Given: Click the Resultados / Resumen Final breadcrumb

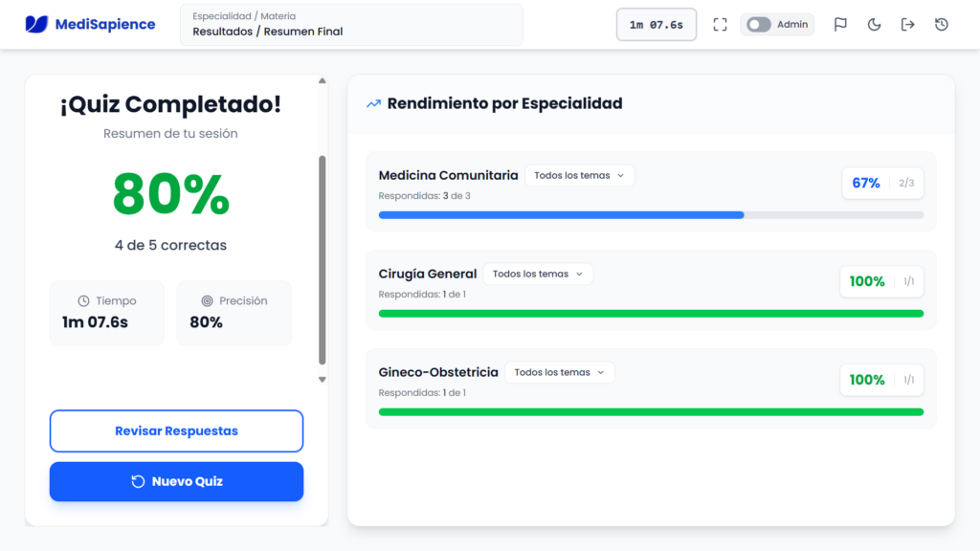Looking at the screenshot, I should click(268, 32).
